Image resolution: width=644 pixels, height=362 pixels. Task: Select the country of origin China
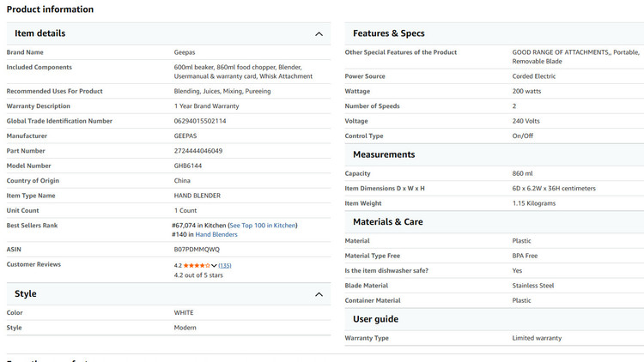click(182, 181)
